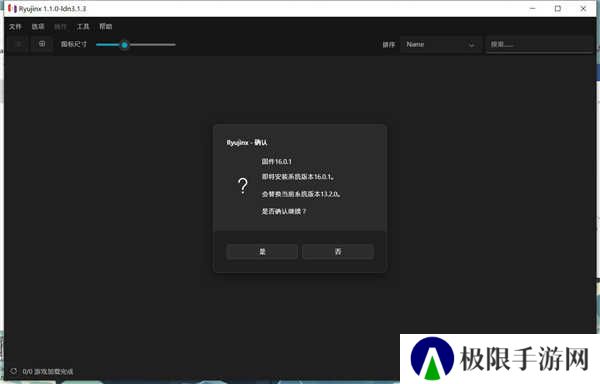Click the right end of icon size slider
This screenshot has height=384, width=600.
[174, 45]
